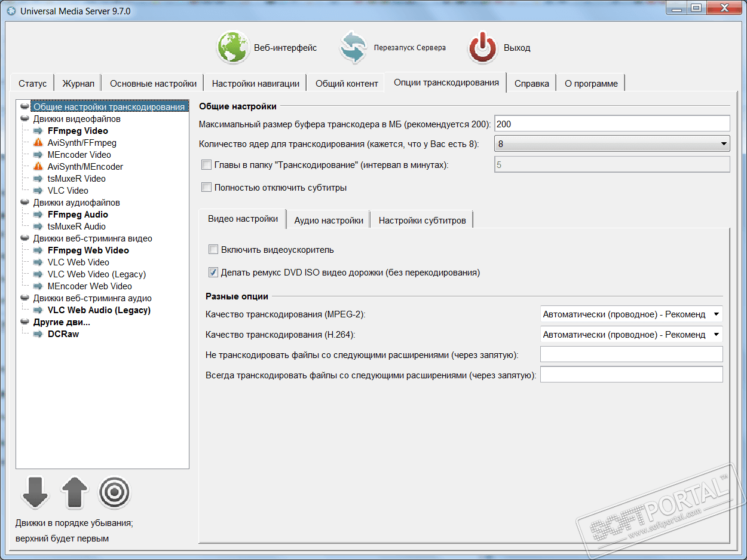
Task: Switch to the Видео настройки sub-tab
Action: click(243, 219)
